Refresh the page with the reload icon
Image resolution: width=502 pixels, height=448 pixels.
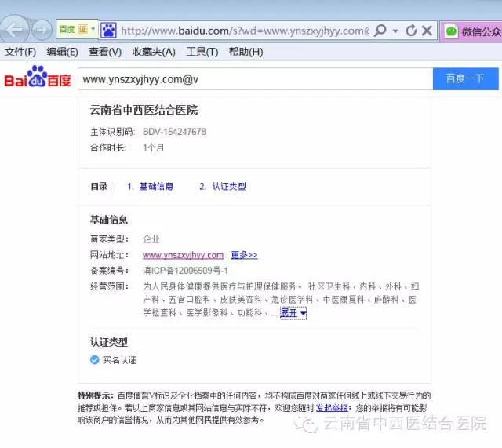(411, 31)
